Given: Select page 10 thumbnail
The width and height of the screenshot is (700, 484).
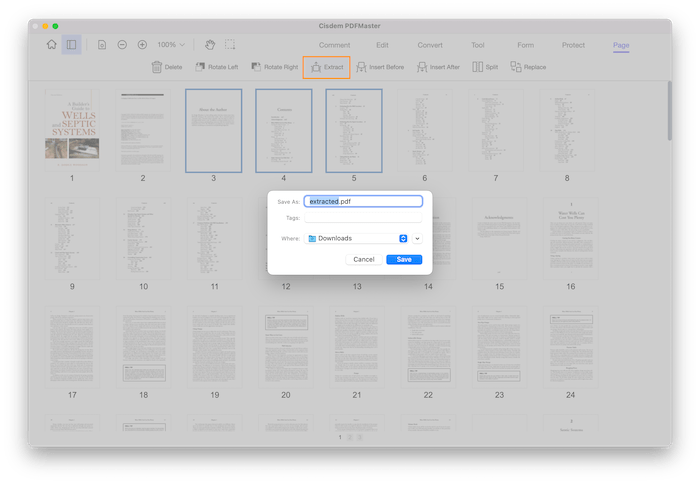Looking at the screenshot, I should click(143, 238).
